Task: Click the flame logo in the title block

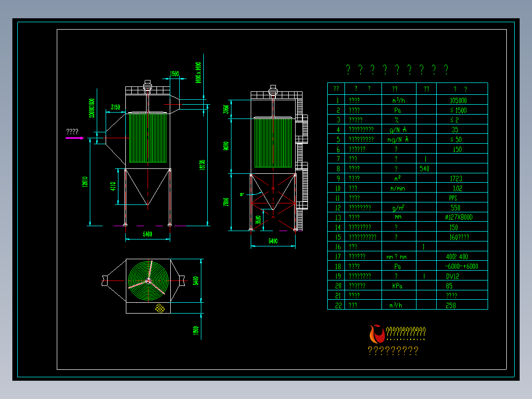Action: (x=377, y=334)
